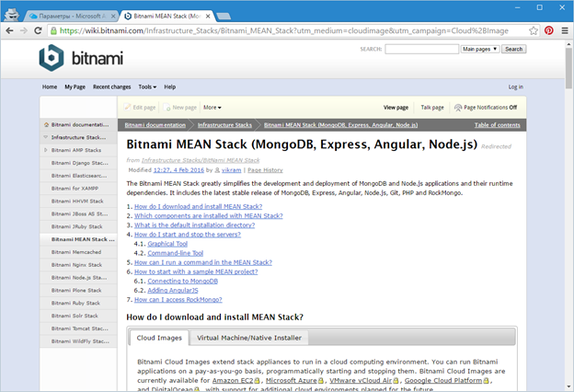The height and width of the screenshot is (392, 574).
Task: Open 'Which components are installed' link
Action: tap(208, 215)
